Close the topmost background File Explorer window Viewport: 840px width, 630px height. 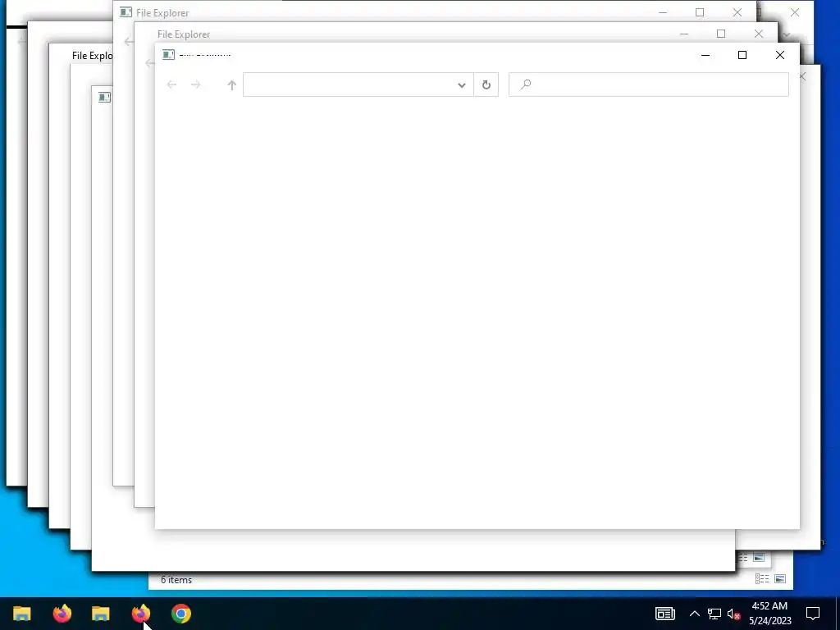737,12
